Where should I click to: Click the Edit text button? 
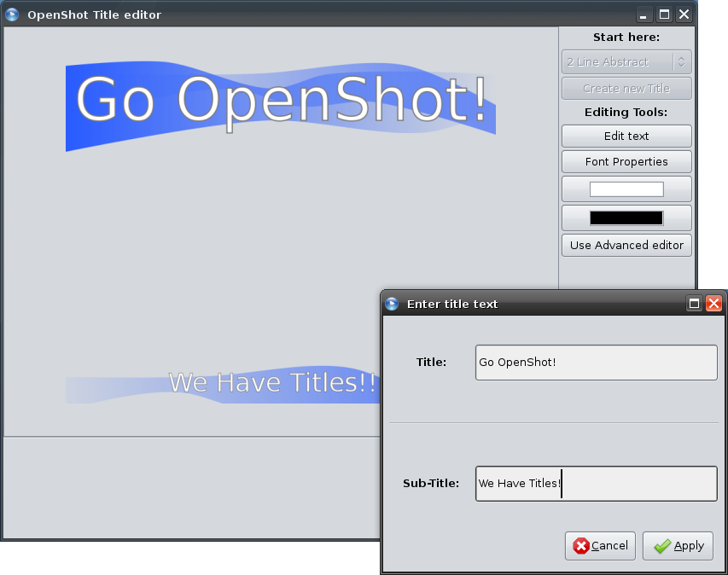pyautogui.click(x=626, y=136)
